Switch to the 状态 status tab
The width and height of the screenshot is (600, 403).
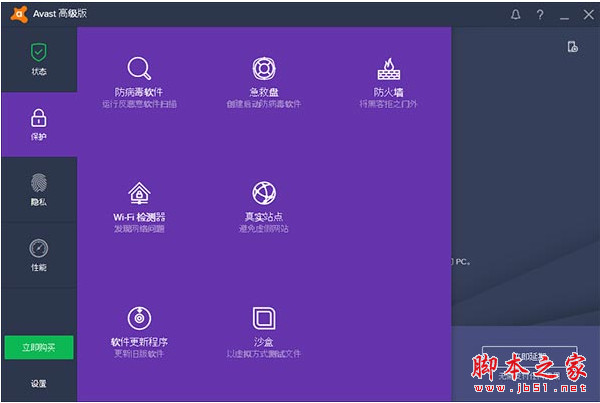[39, 59]
